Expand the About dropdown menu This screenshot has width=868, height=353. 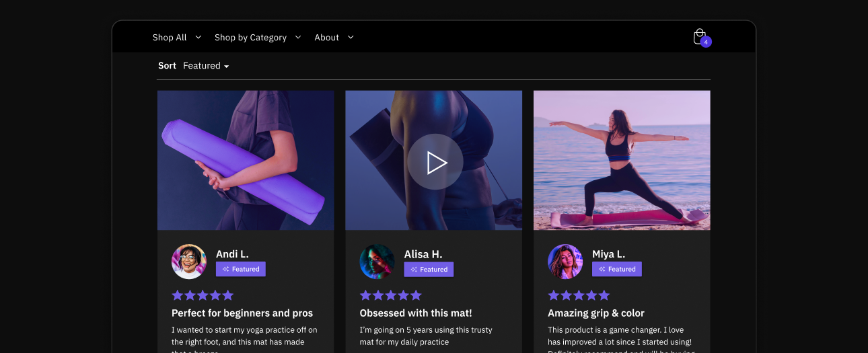point(334,38)
